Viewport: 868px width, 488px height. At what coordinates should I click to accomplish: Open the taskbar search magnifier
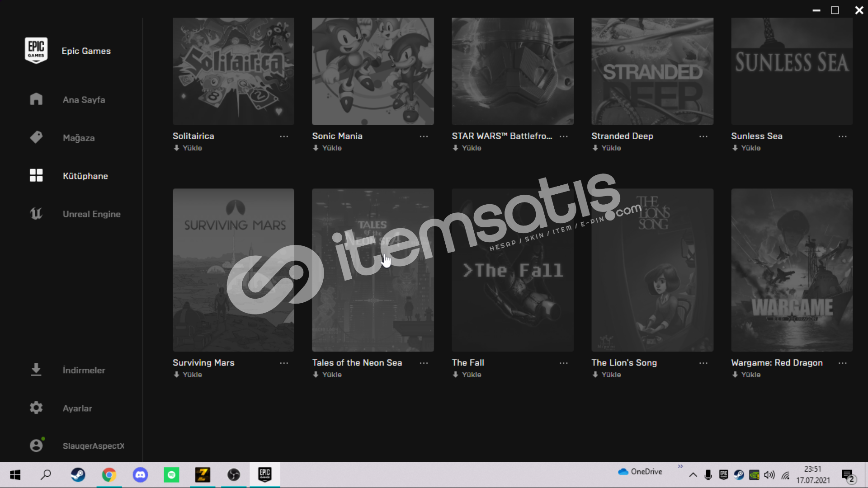pyautogui.click(x=46, y=475)
